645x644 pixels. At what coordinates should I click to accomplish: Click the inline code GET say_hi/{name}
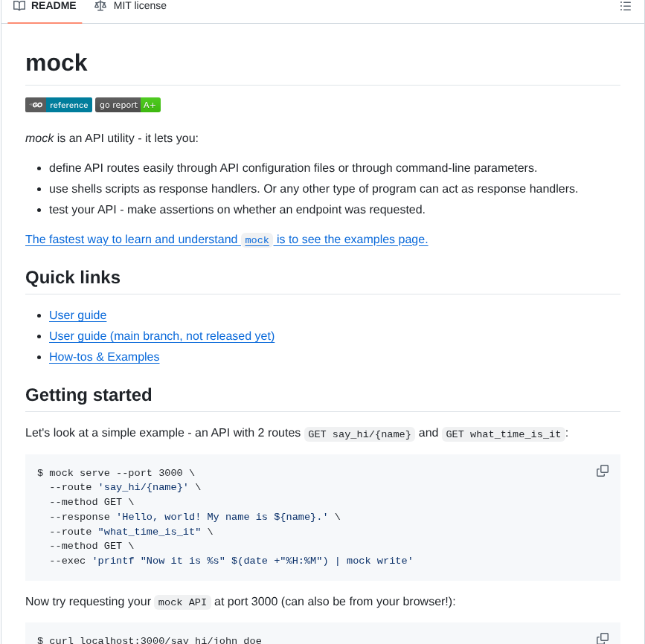pyautogui.click(x=359, y=434)
